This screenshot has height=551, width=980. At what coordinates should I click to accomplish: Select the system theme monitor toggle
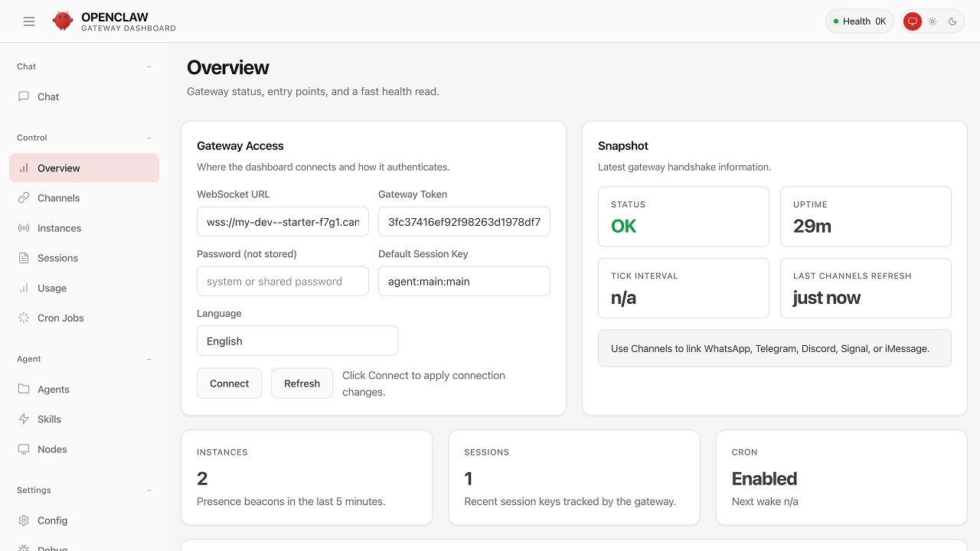tap(912, 21)
